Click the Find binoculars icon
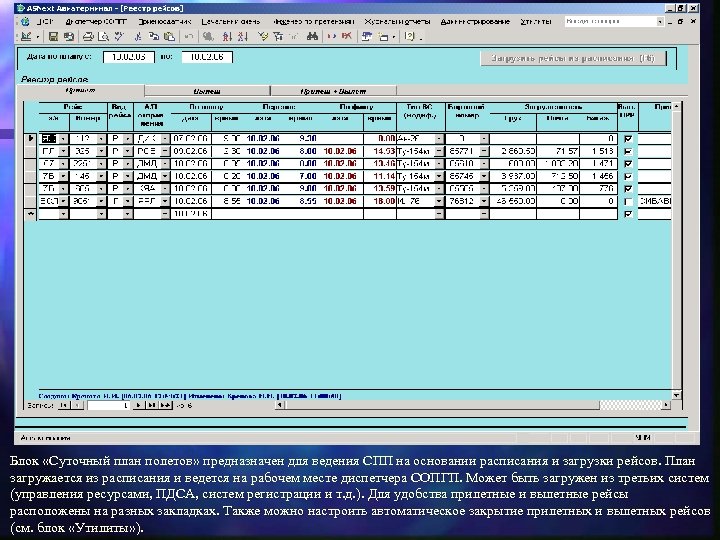This screenshot has height=540, width=720. click(312, 36)
